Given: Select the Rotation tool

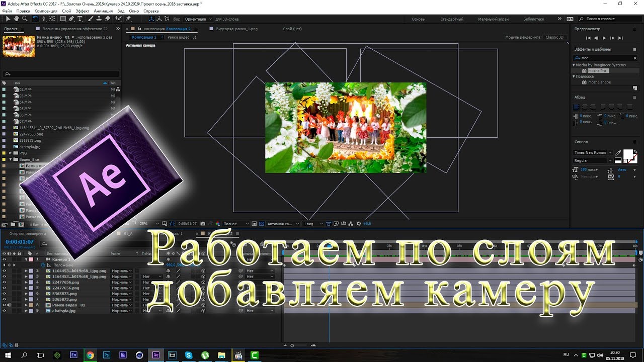Looking at the screenshot, I should pyautogui.click(x=36, y=19).
